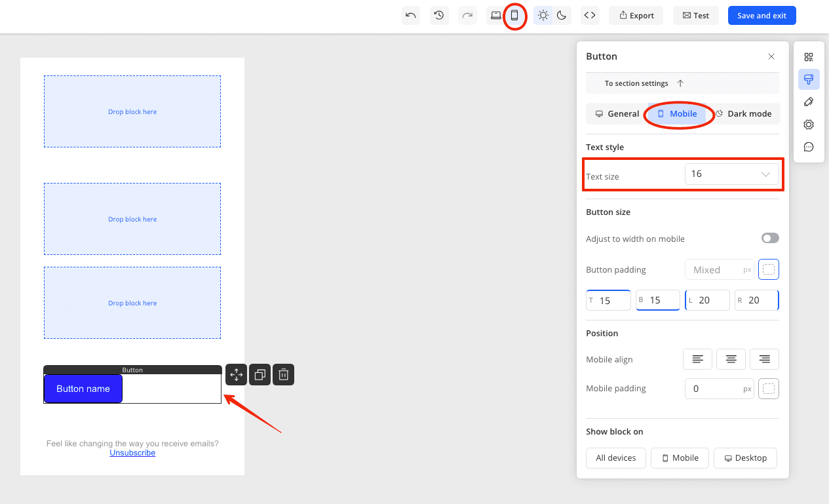Select the second Drop block here area
The width and height of the screenshot is (829, 504).
click(x=132, y=219)
